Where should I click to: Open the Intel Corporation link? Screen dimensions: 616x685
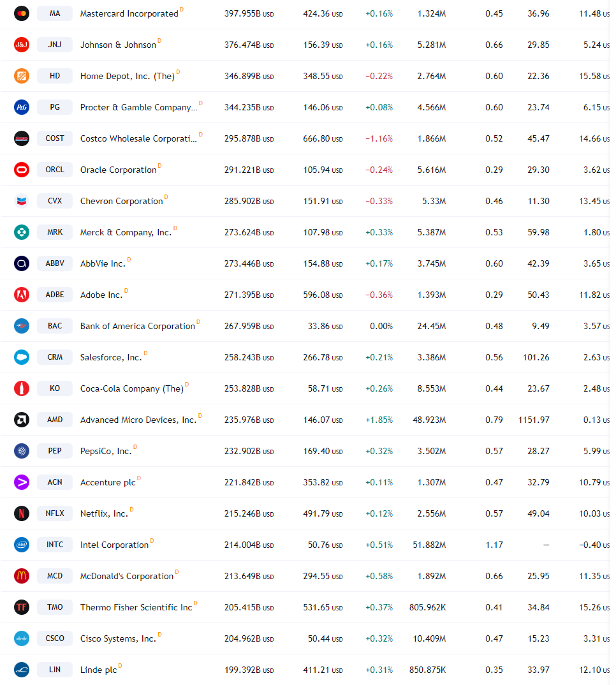pyautogui.click(x=114, y=545)
